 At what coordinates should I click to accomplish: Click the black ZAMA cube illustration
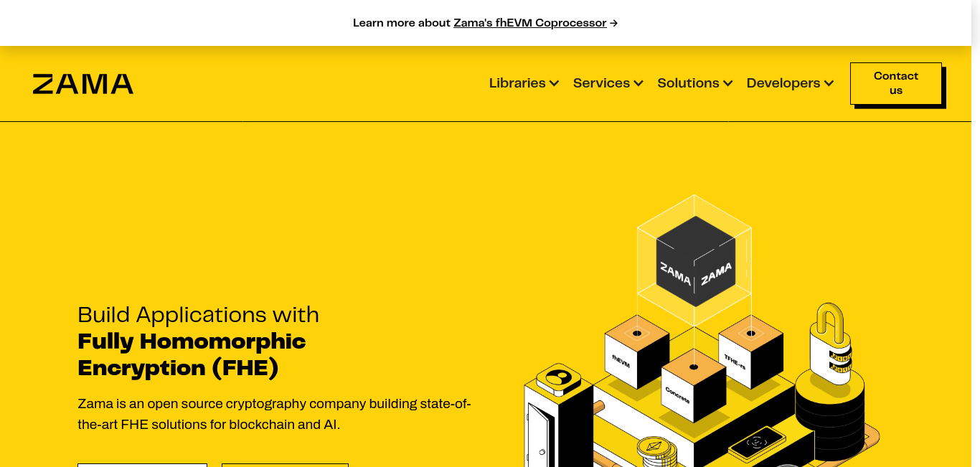click(x=694, y=261)
